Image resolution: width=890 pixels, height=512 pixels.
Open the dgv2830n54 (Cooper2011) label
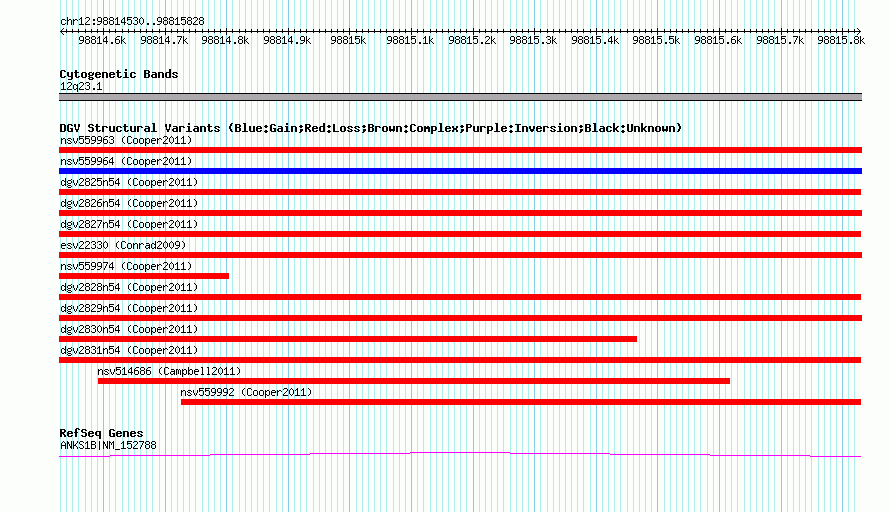point(129,329)
